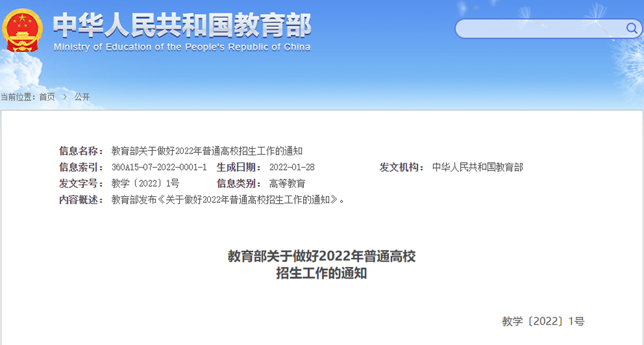This screenshot has height=345, width=644.
Task: Click the 内容概述 summary text
Action: point(227,200)
